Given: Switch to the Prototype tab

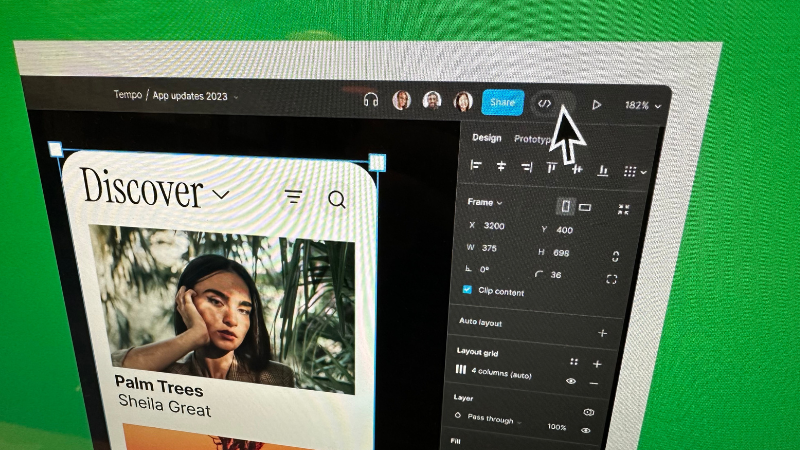Looking at the screenshot, I should (x=532, y=139).
